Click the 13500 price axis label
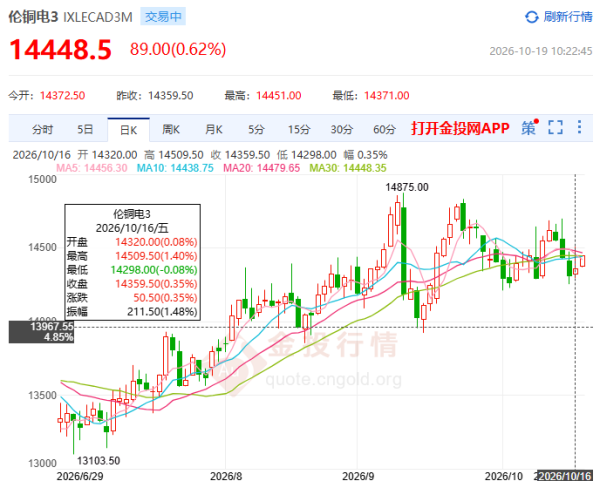The image size is (600, 481). [42, 395]
